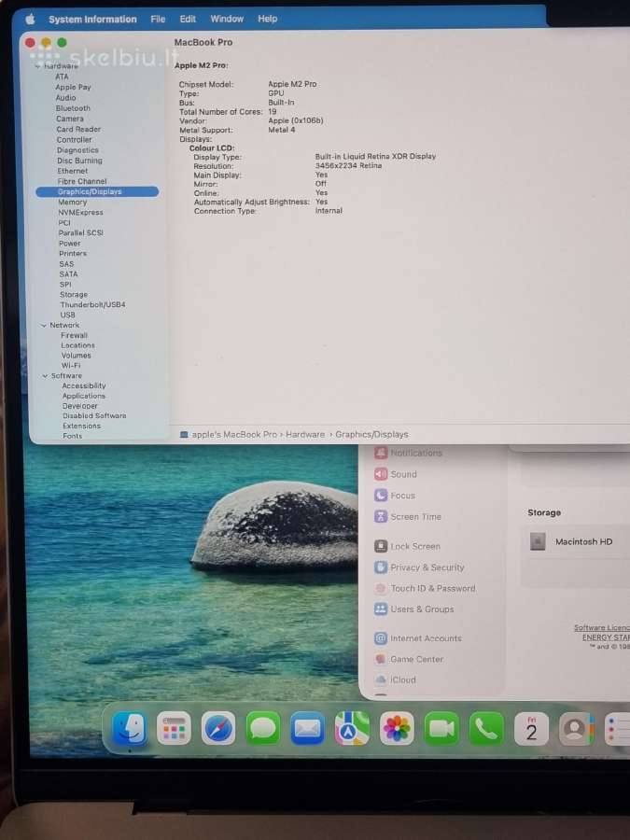Viewport: 630px width, 840px height.
Task: Select NVMExpress in the Hardware list
Action: [80, 212]
